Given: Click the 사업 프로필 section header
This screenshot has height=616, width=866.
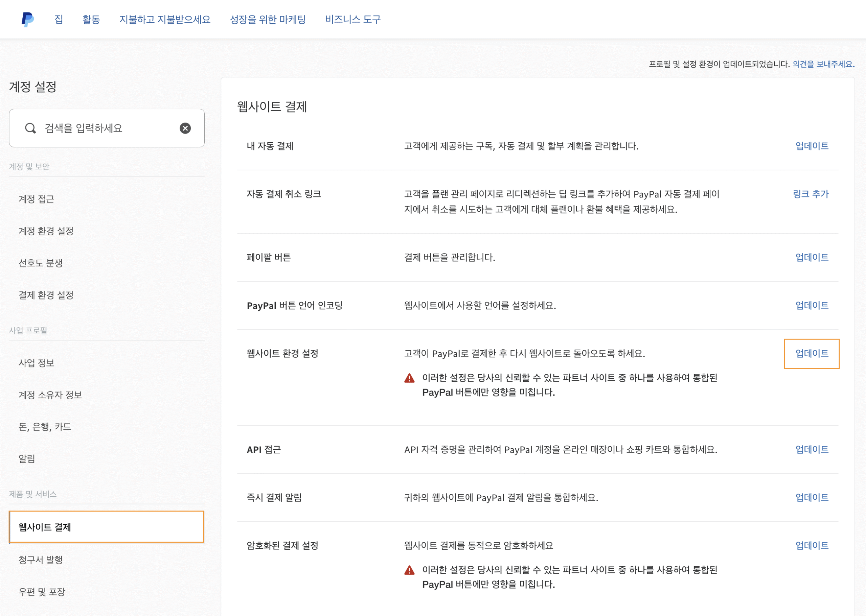Looking at the screenshot, I should click(x=28, y=330).
